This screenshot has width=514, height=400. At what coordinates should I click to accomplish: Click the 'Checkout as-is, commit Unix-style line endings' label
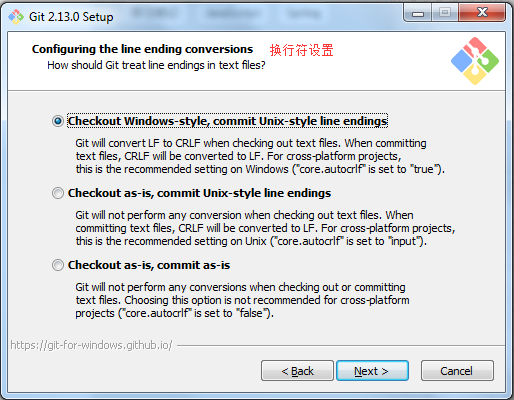(199, 193)
